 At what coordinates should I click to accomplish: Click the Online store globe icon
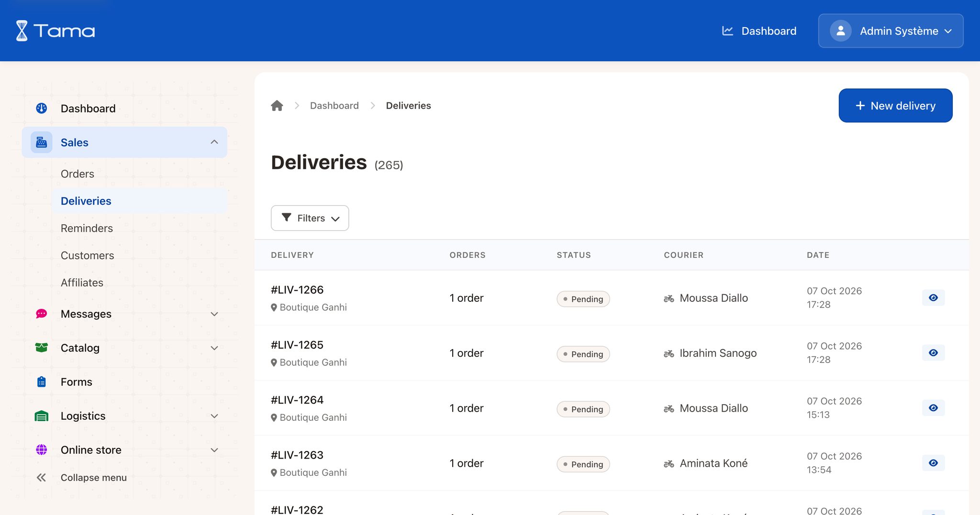(x=42, y=450)
